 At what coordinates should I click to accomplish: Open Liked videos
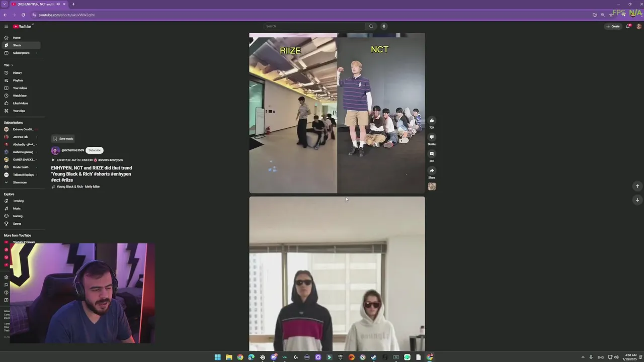pyautogui.click(x=20, y=103)
